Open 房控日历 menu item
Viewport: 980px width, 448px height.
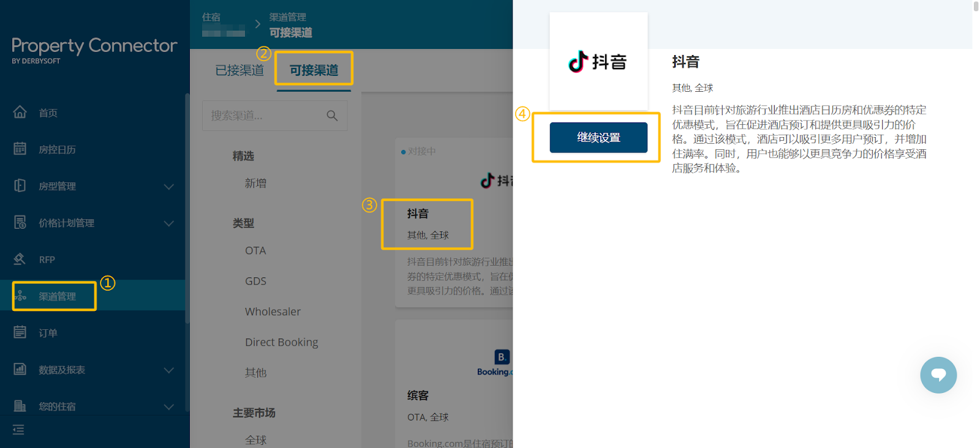(58, 149)
